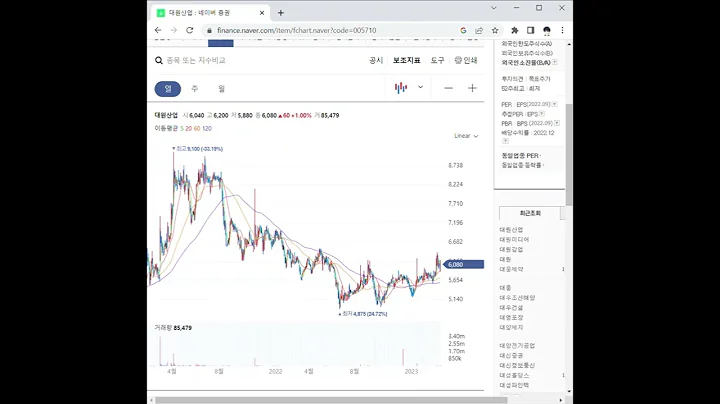Select the 일 daily chart period
Viewport: 720px width, 404px height.
coord(168,89)
